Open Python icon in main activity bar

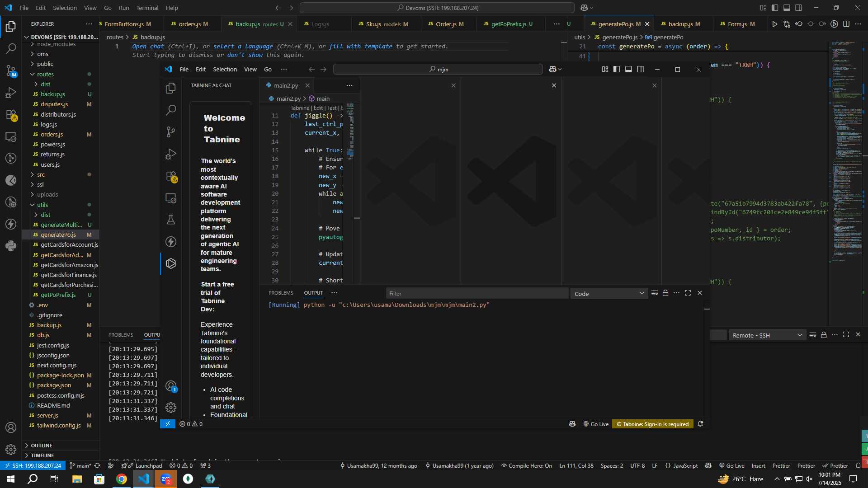(11, 246)
